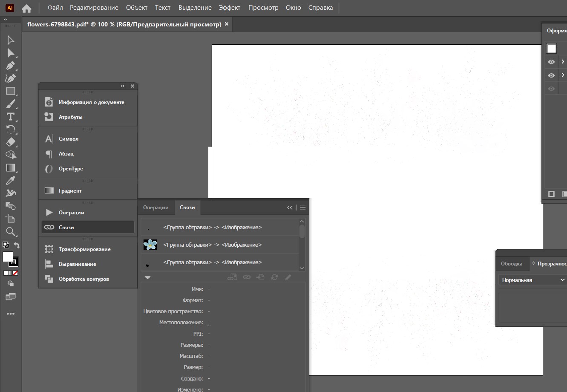This screenshot has width=567, height=392.
Task: Select the Eyedropper tool
Action: pyautogui.click(x=11, y=181)
